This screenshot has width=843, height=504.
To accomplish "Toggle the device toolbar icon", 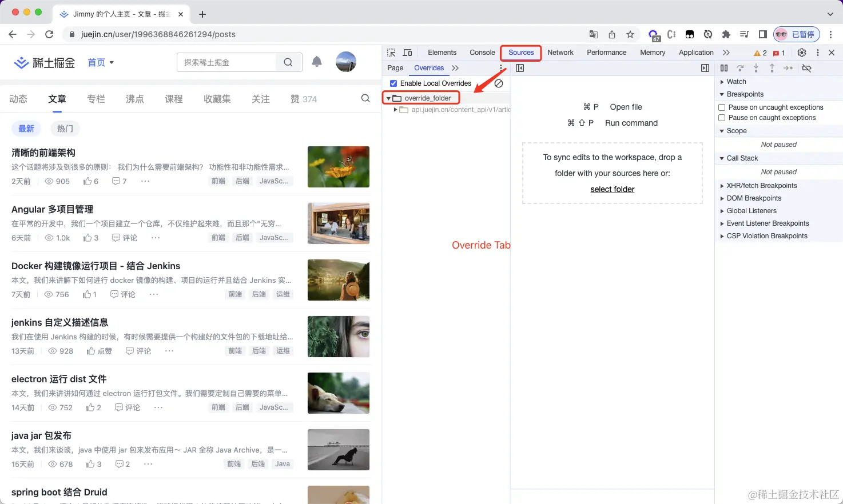I will [x=407, y=53].
